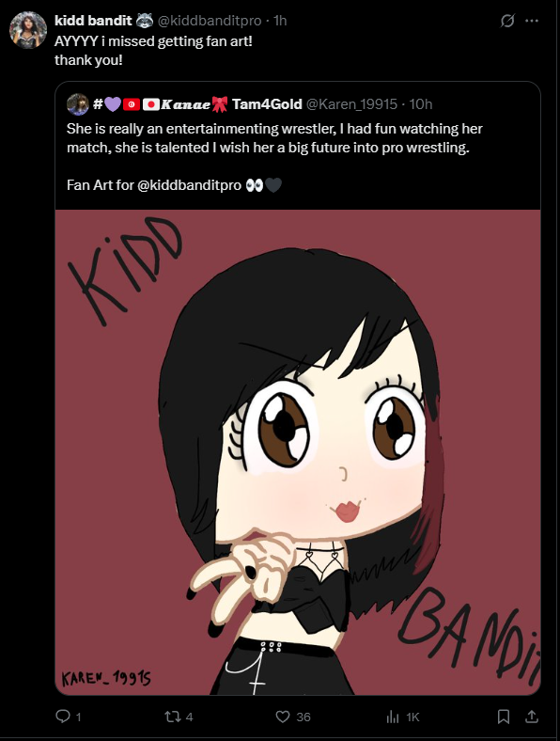560x741 pixels.
Task: Click the 1h timestamp of the post
Action: tap(280, 21)
